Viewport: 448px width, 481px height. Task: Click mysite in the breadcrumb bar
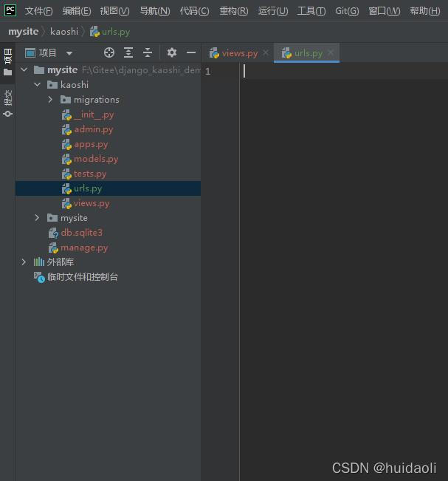24,31
